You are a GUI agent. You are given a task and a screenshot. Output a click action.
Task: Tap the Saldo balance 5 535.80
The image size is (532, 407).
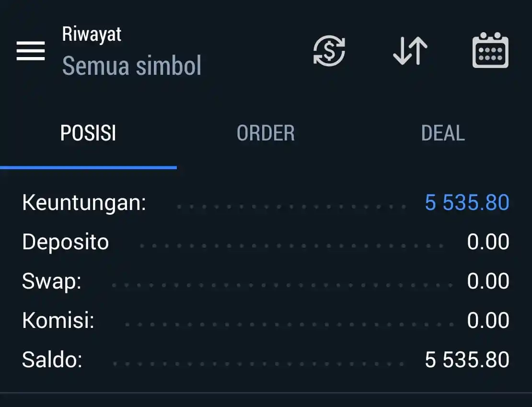467,360
